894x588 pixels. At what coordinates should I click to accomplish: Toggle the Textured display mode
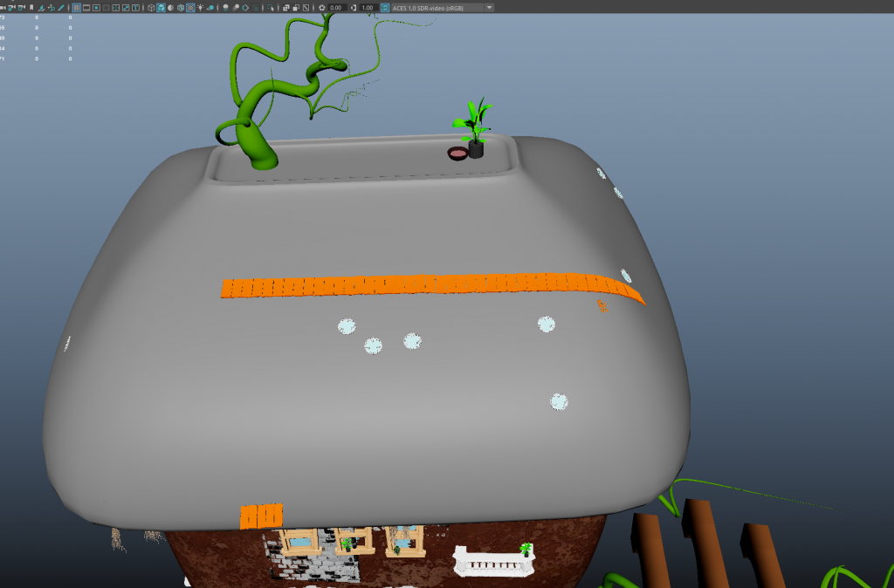[190, 7]
